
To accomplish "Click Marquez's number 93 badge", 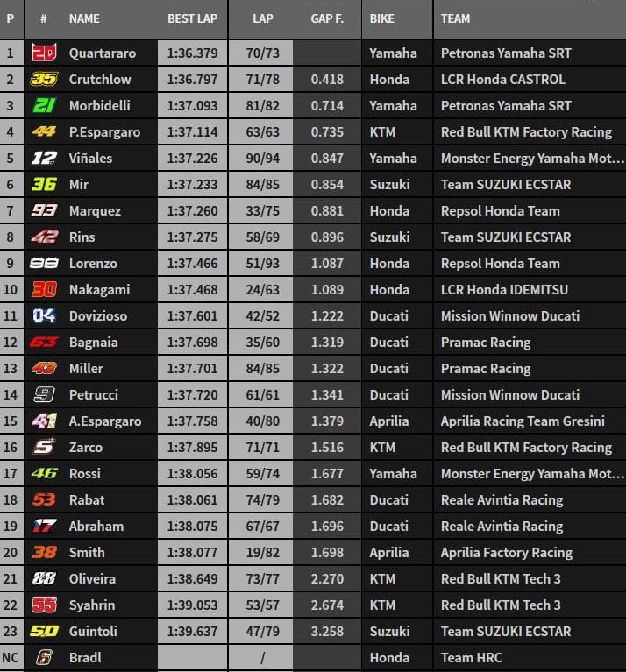I will (x=44, y=211).
